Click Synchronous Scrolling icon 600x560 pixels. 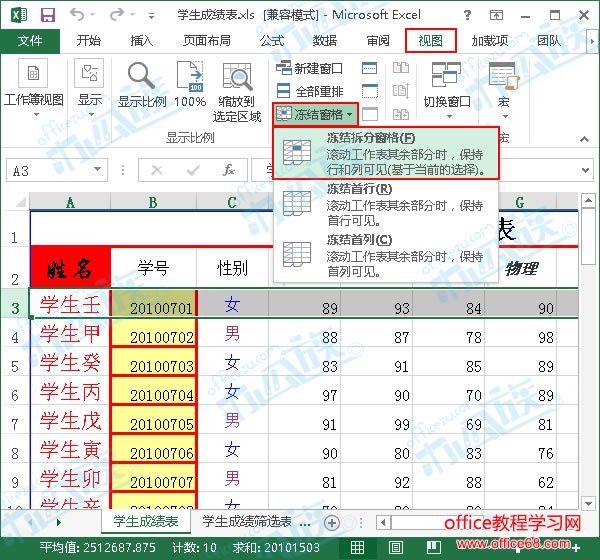point(401,91)
